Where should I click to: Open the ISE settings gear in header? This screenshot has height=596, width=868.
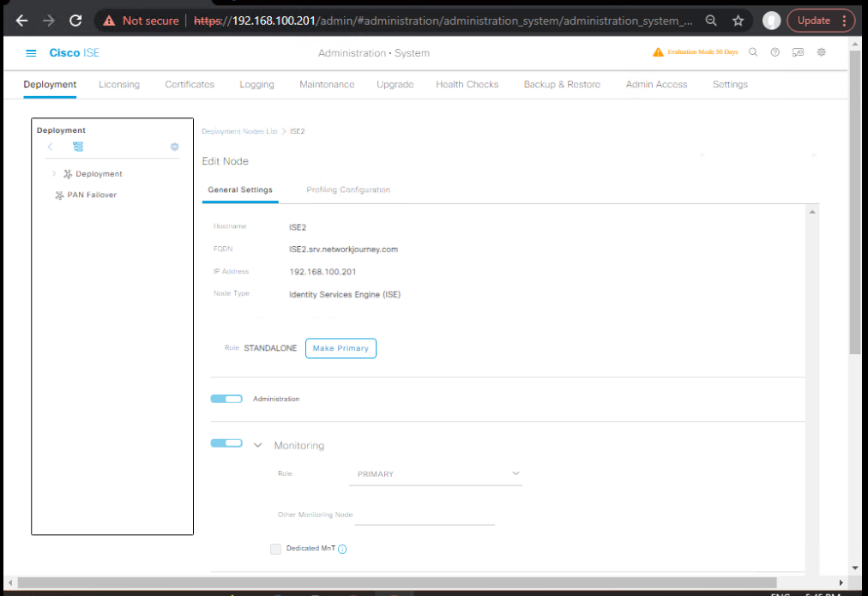(822, 52)
